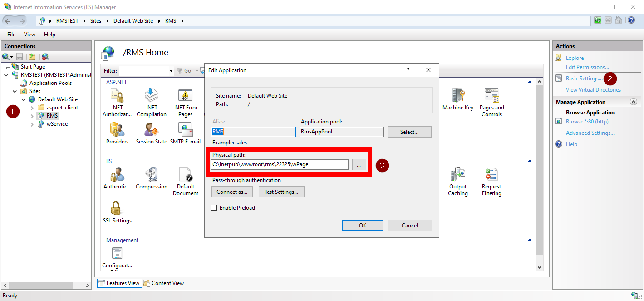Click the Up folder icon in Connections toolbar
This screenshot has height=301, width=644.
32,57
